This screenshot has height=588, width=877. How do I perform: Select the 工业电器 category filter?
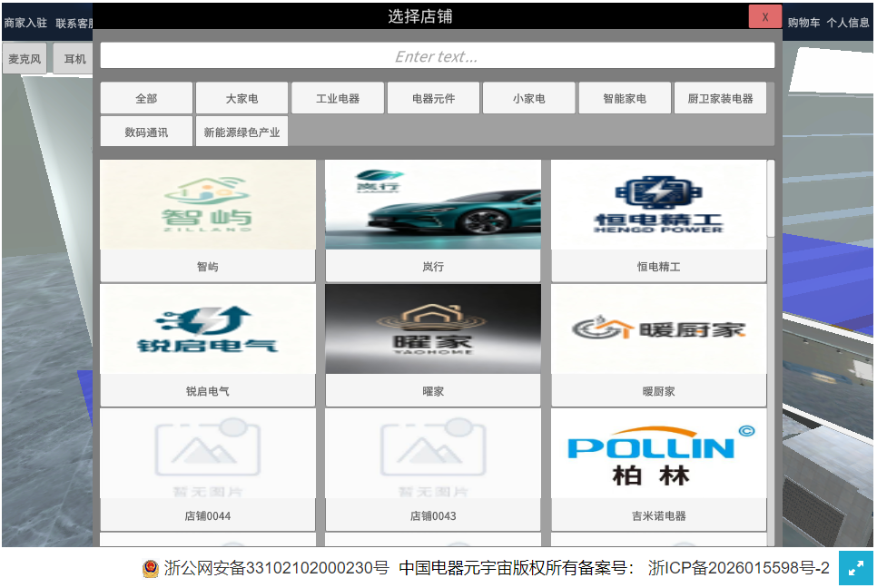(338, 98)
